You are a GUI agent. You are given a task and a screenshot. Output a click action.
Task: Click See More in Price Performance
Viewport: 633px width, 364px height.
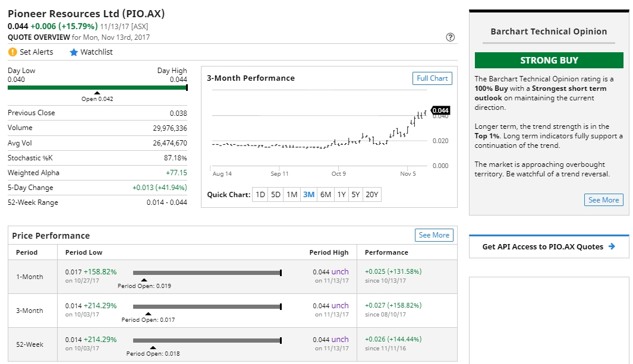click(x=434, y=235)
